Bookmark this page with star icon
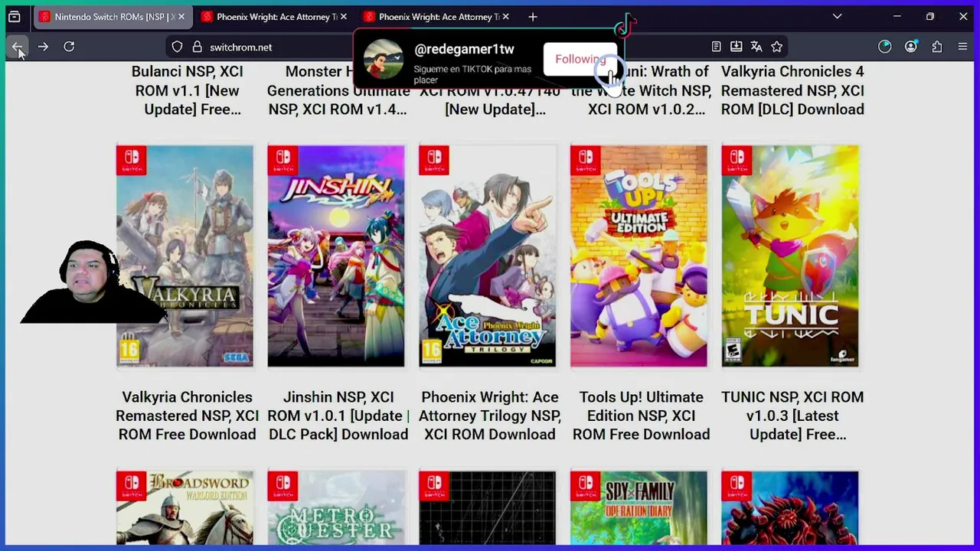The height and width of the screenshot is (551, 980). click(x=777, y=47)
